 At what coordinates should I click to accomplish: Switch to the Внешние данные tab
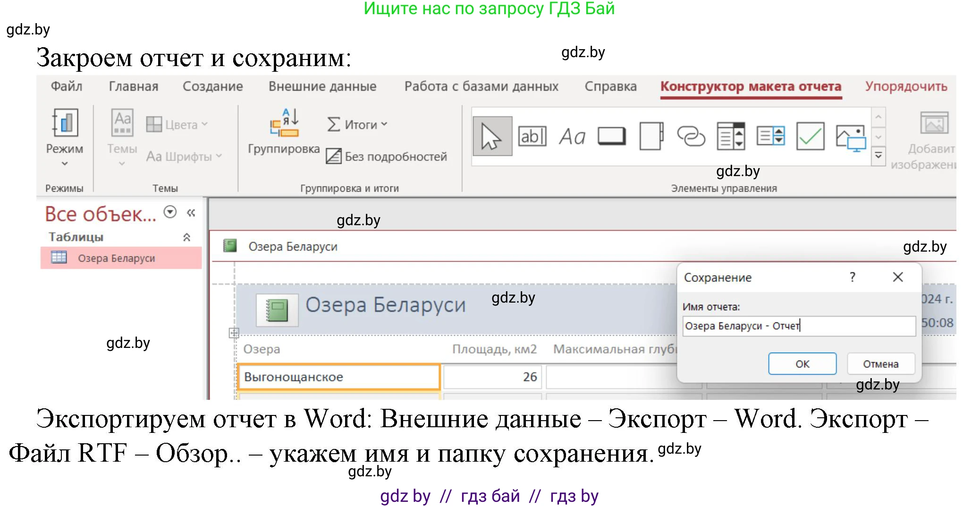pos(322,86)
